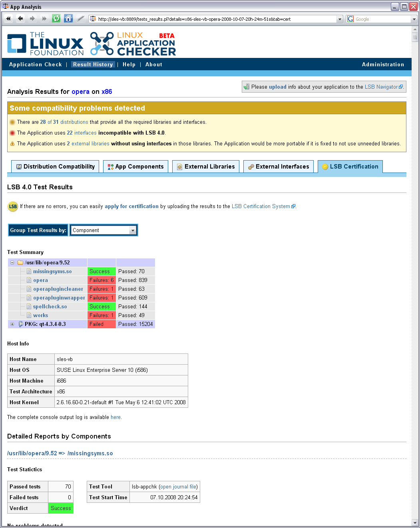Switch to the Distribution Compatibility tab
This screenshot has height=528, width=420.
pyautogui.click(x=55, y=167)
